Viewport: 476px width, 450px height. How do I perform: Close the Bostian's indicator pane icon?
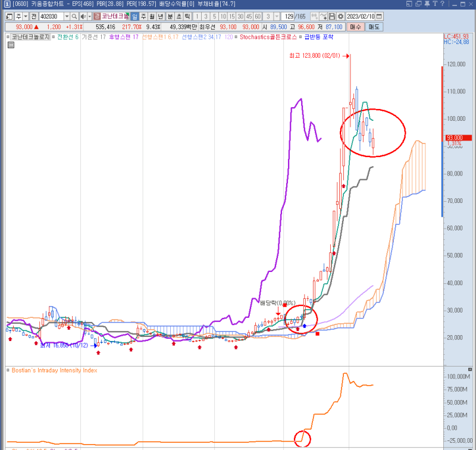(470, 370)
